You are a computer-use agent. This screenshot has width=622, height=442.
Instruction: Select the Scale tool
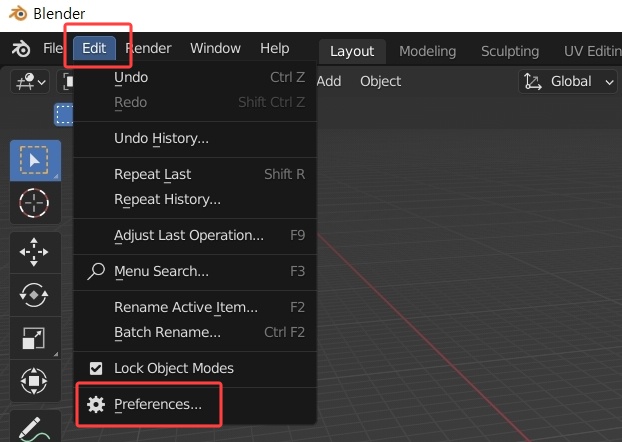pyautogui.click(x=35, y=338)
